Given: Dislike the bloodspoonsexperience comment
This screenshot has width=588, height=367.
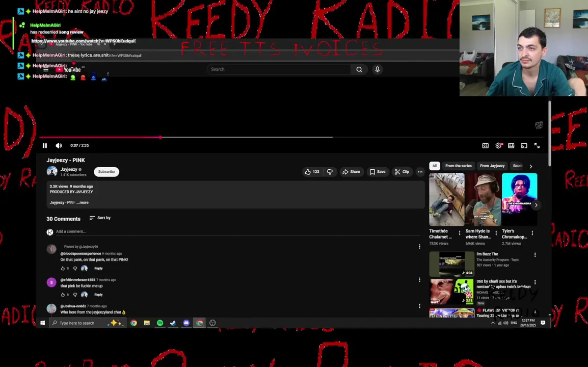Looking at the screenshot, I should click(x=75, y=269).
